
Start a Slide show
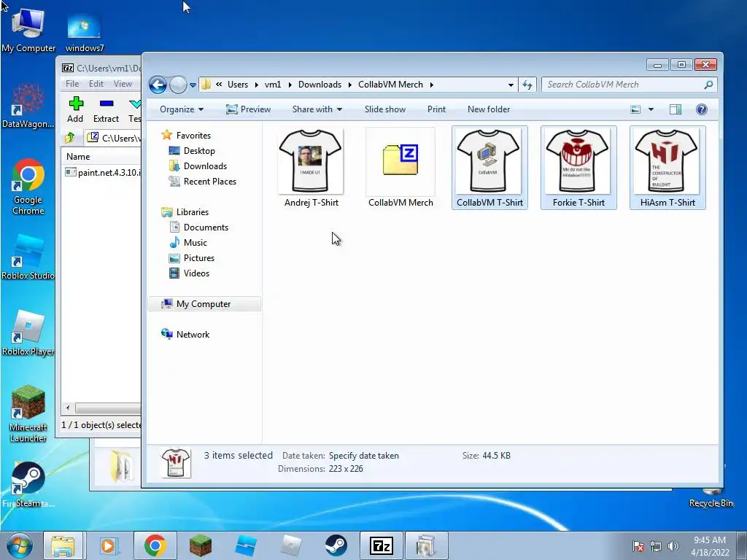point(385,109)
